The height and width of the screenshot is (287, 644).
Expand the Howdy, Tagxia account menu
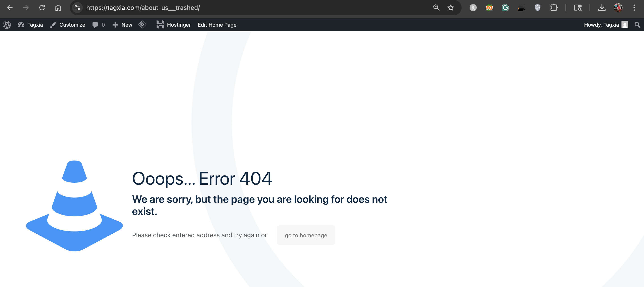coord(606,25)
